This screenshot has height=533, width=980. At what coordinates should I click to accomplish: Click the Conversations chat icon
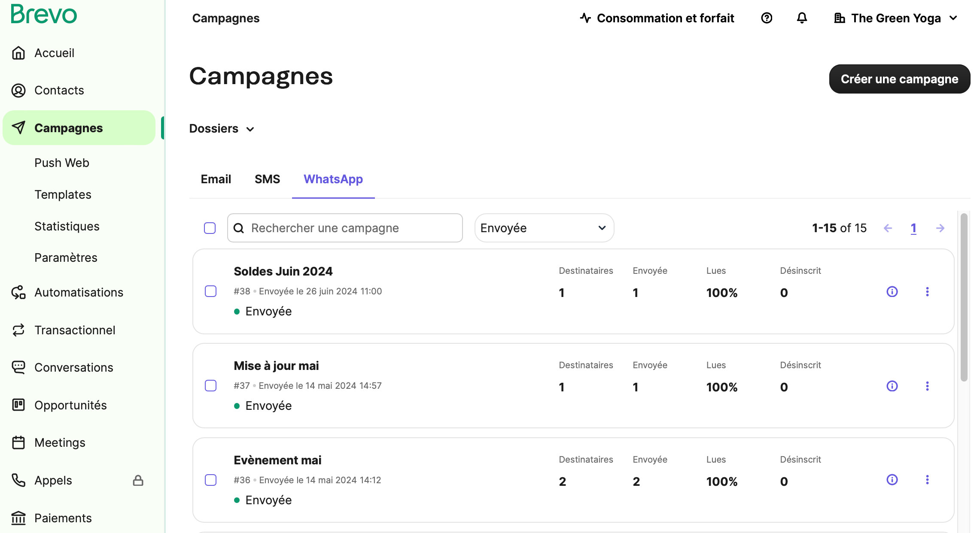(x=18, y=368)
